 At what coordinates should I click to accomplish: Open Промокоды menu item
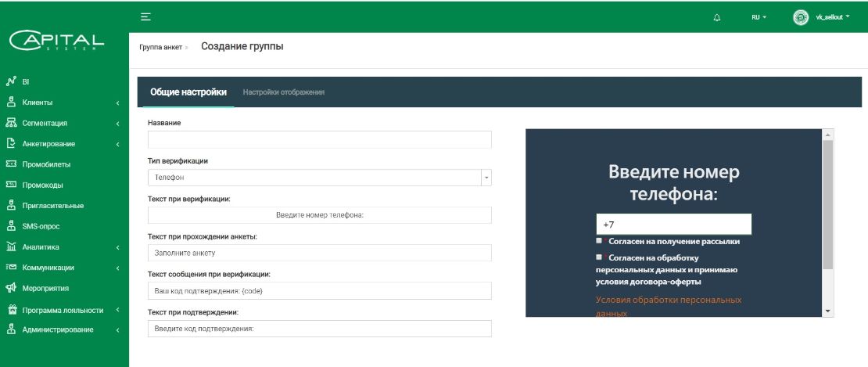pyautogui.click(x=43, y=185)
